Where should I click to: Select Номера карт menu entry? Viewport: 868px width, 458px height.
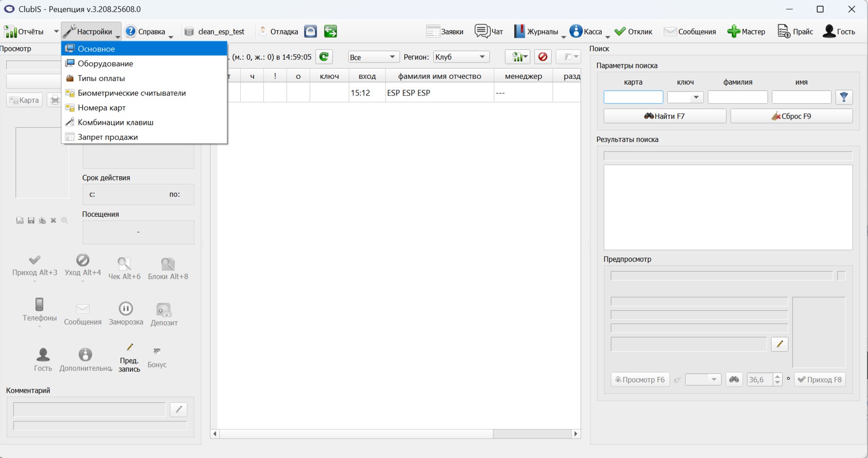pos(144,108)
